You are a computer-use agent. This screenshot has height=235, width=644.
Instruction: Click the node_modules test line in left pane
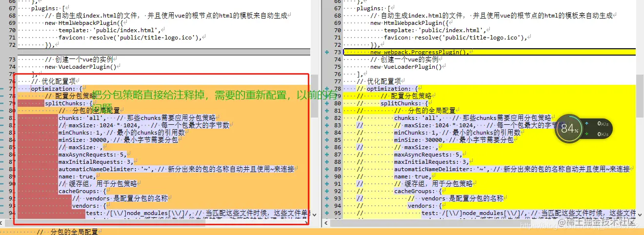coord(197,213)
